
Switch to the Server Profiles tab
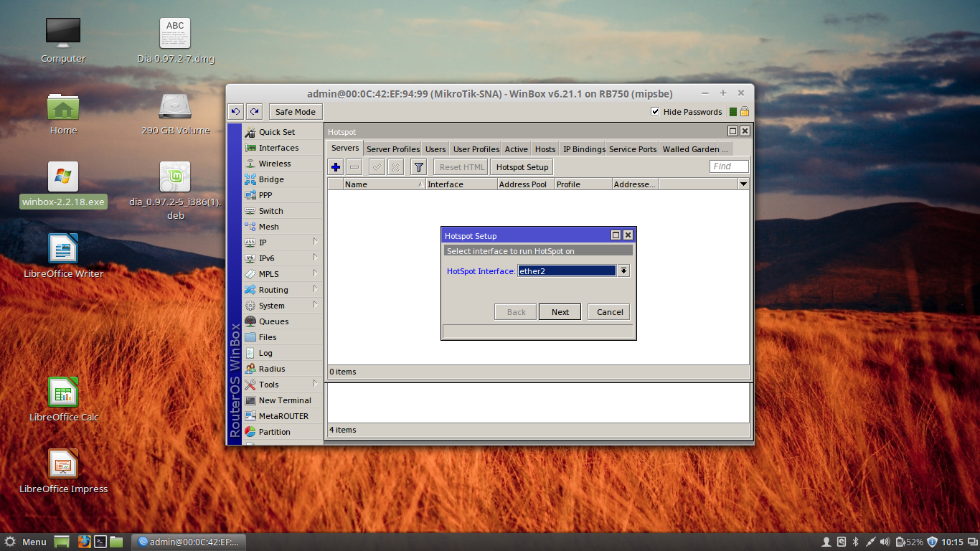click(392, 149)
